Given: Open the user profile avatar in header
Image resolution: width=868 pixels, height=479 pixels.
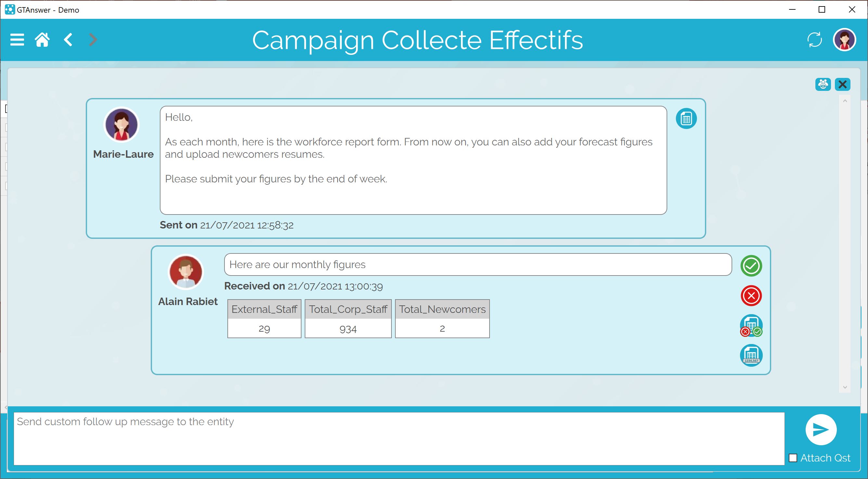Looking at the screenshot, I should [x=844, y=40].
